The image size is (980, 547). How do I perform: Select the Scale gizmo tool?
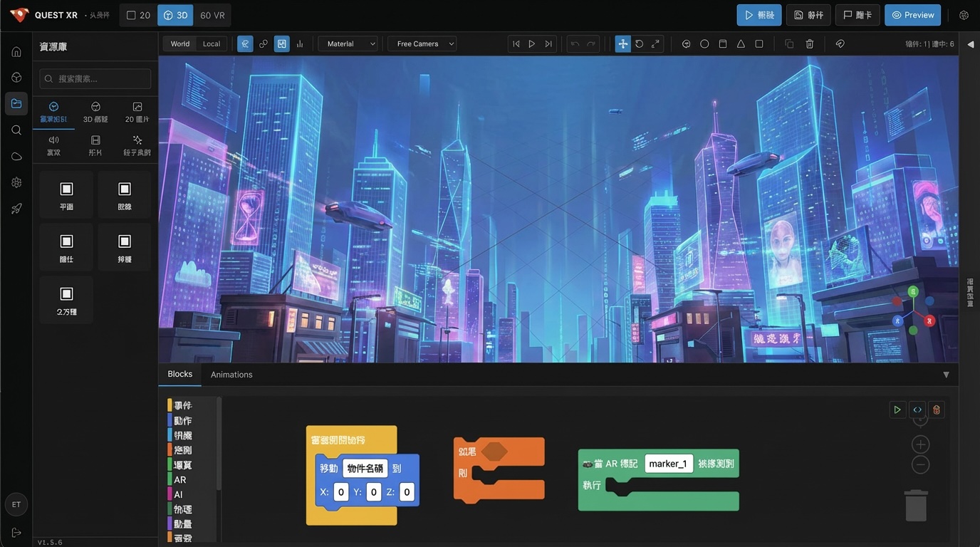click(656, 43)
